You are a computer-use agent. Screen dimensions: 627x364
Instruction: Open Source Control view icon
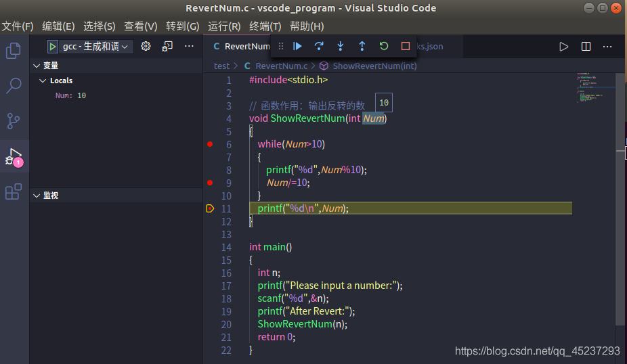coord(13,120)
